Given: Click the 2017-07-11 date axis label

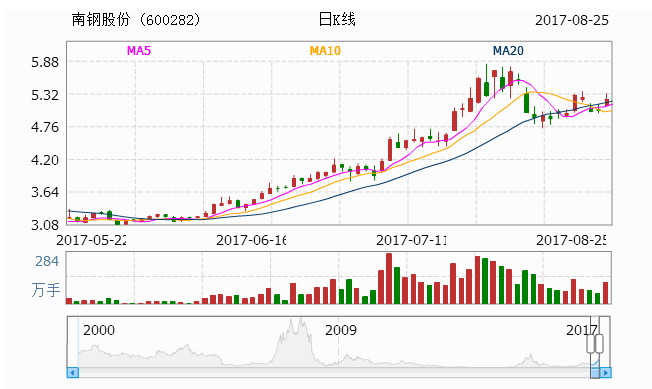Looking at the screenshot, I should pos(411,240).
